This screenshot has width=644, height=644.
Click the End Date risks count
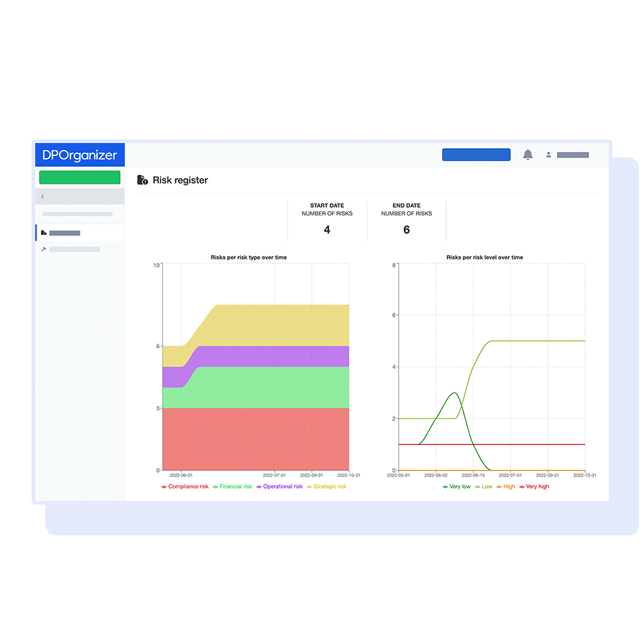(407, 230)
